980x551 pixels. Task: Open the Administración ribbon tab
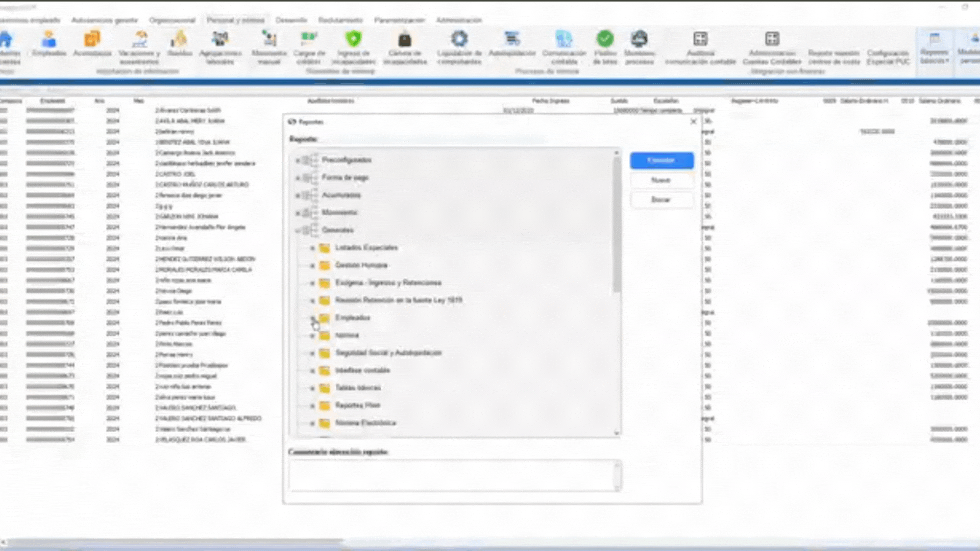[x=458, y=20]
